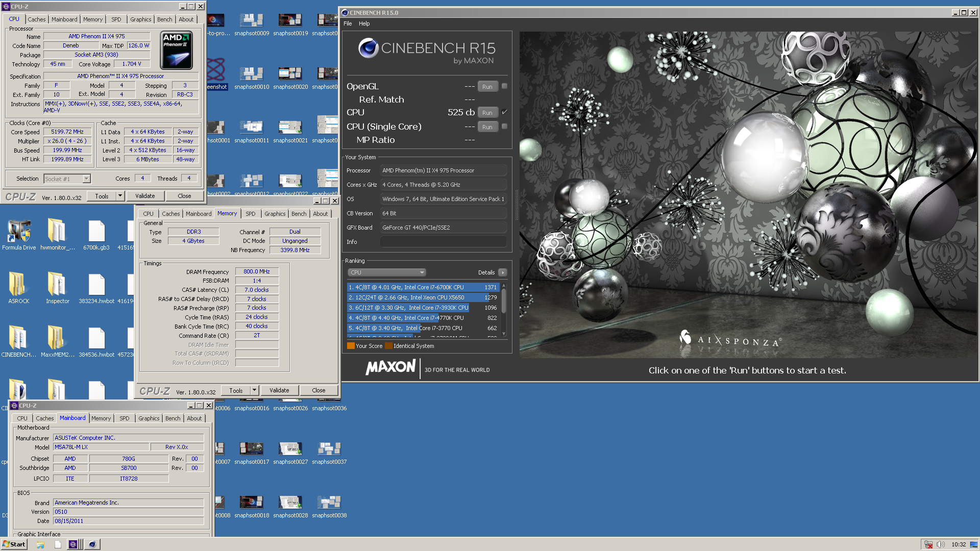Select the 384536.hwbot file icon

[x=96, y=342]
